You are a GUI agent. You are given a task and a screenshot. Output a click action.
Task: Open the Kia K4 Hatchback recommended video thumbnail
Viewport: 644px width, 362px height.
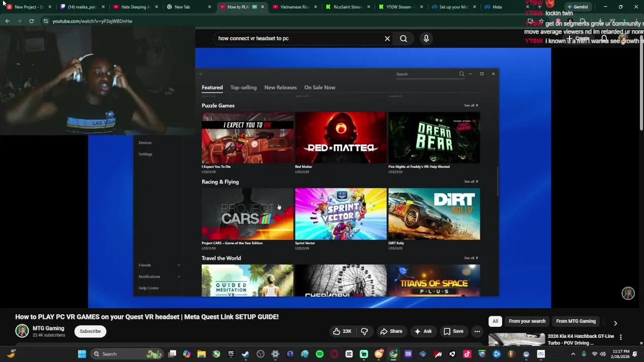click(x=516, y=339)
